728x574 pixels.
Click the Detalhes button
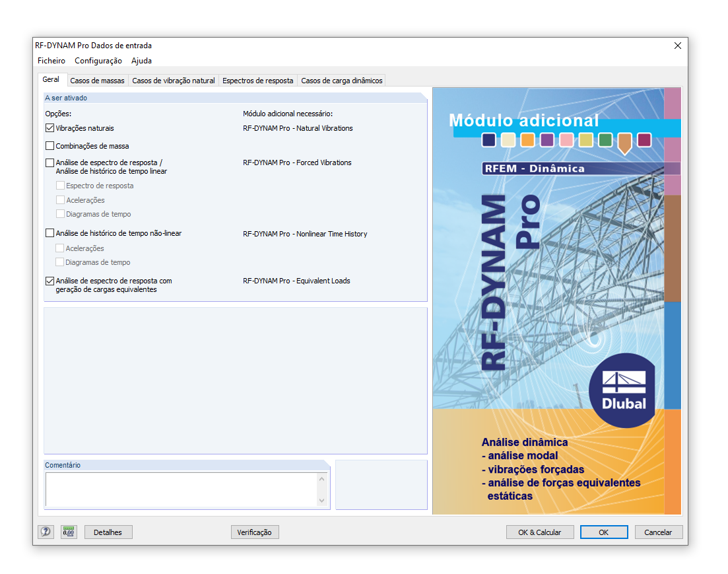tap(108, 532)
